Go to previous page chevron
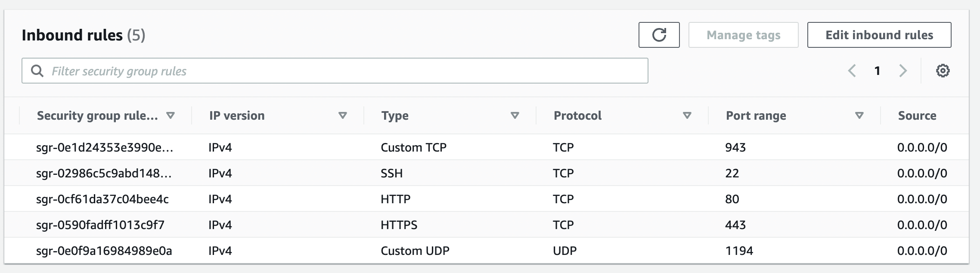980x273 pixels. (x=852, y=71)
